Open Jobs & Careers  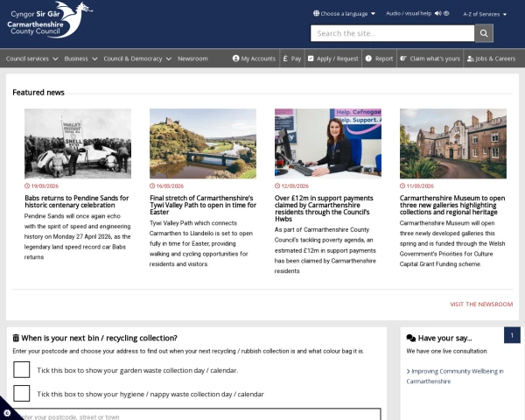click(491, 59)
